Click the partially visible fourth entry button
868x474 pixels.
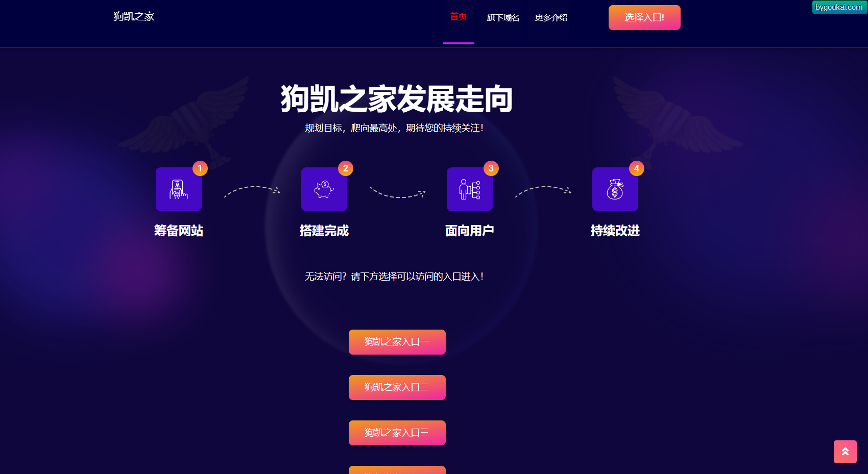(397, 470)
